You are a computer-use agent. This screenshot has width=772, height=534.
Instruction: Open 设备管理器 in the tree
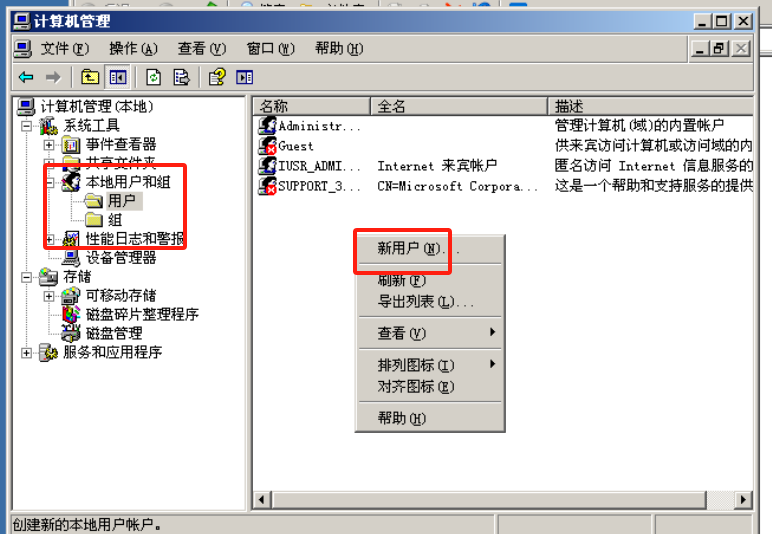[x=121, y=257]
